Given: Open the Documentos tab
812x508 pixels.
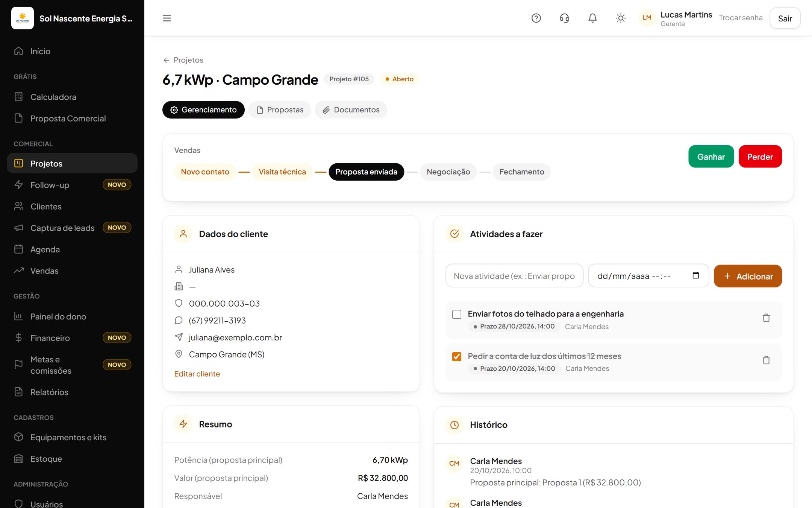Looking at the screenshot, I should pyautogui.click(x=351, y=110).
